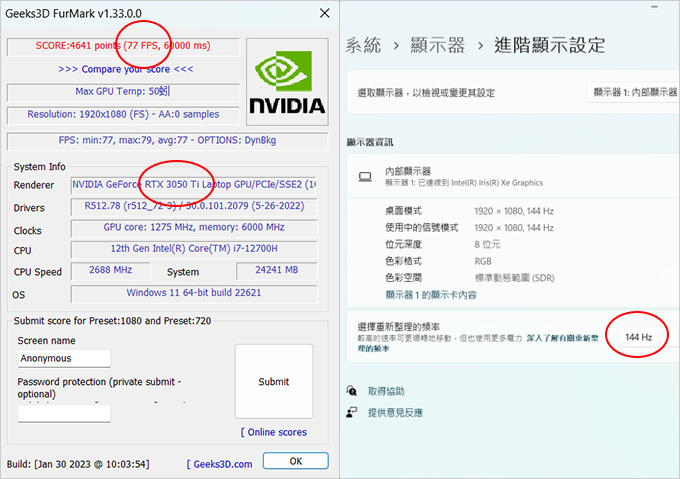The height and width of the screenshot is (479, 680).
Task: Click the Clocks GPU core 1275 MHz field
Action: click(194, 228)
